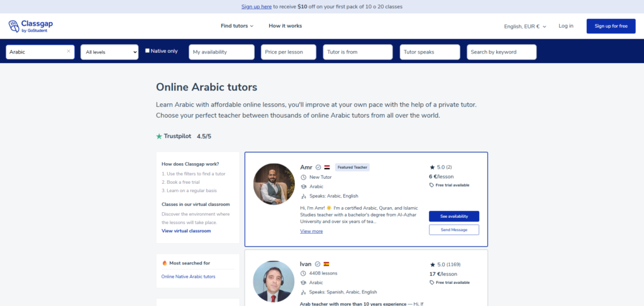The width and height of the screenshot is (644, 306).
Task: Click the flame icon beside Most searched for
Action: pos(165,263)
